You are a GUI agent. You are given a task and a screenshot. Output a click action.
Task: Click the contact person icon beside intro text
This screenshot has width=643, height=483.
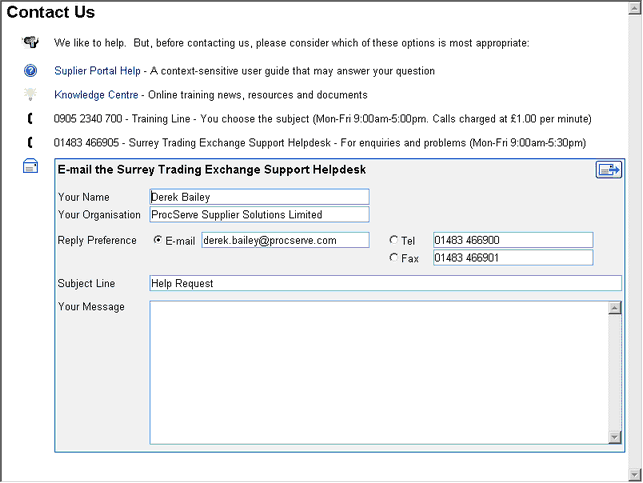[x=31, y=43]
